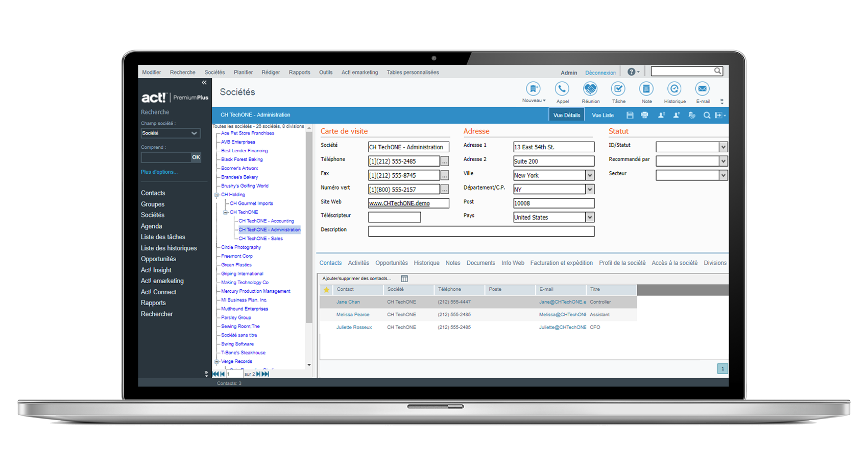
Task: Click the save floppy disk icon
Action: (x=630, y=115)
